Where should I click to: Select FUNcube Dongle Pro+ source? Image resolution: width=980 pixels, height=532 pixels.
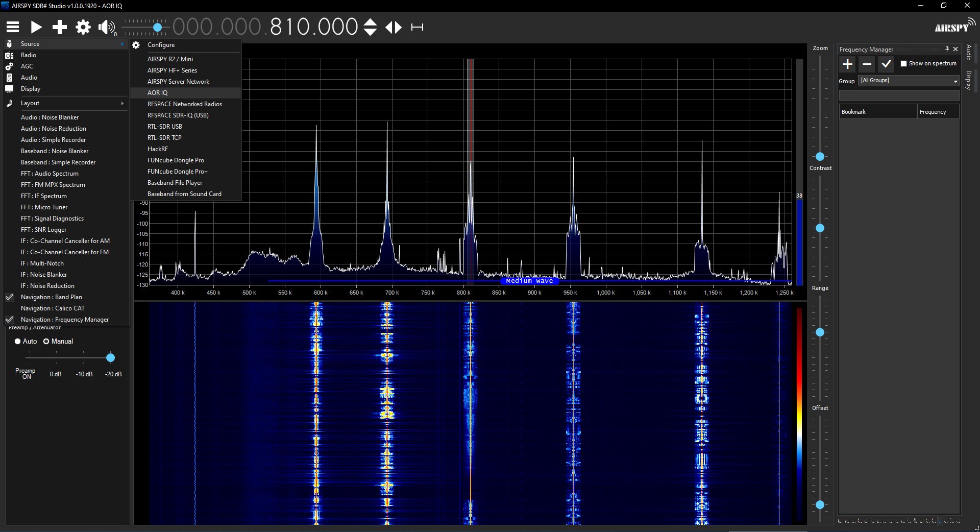185,172
